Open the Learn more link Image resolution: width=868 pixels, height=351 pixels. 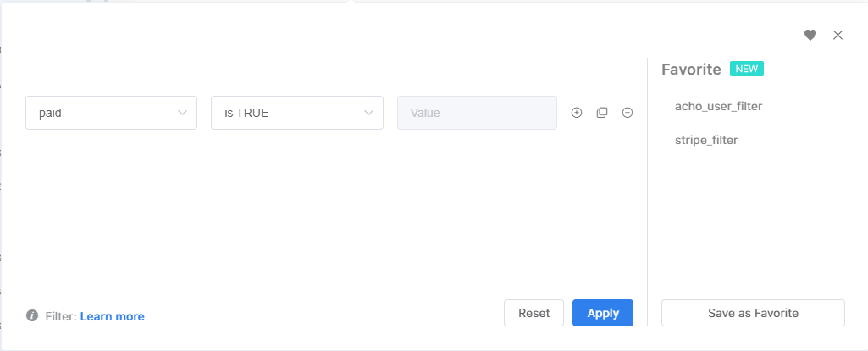[x=113, y=316]
